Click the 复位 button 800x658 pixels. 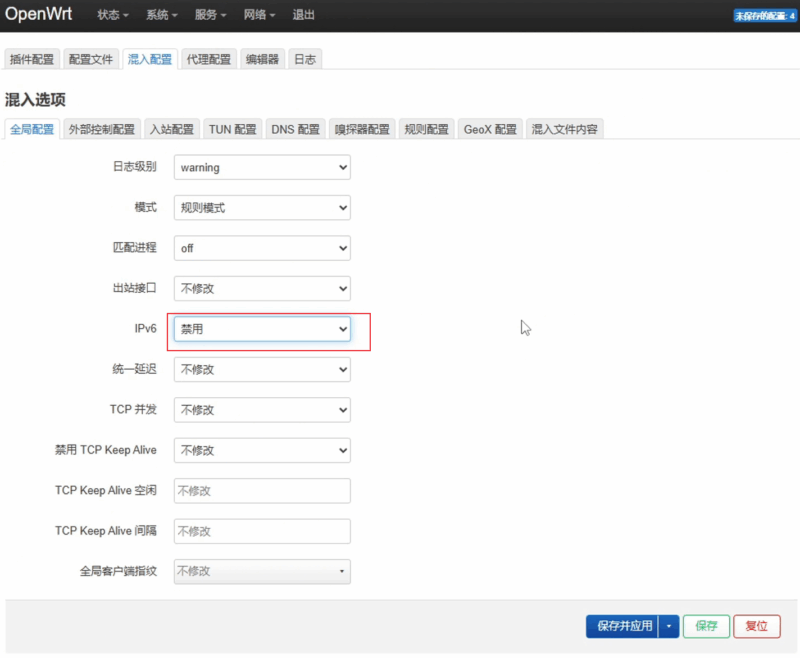coord(757,626)
